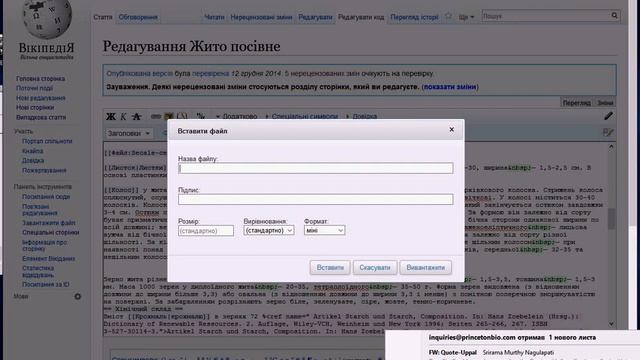Open the Заголовки heading dropdown
The height and width of the screenshot is (360, 640).
click(129, 133)
